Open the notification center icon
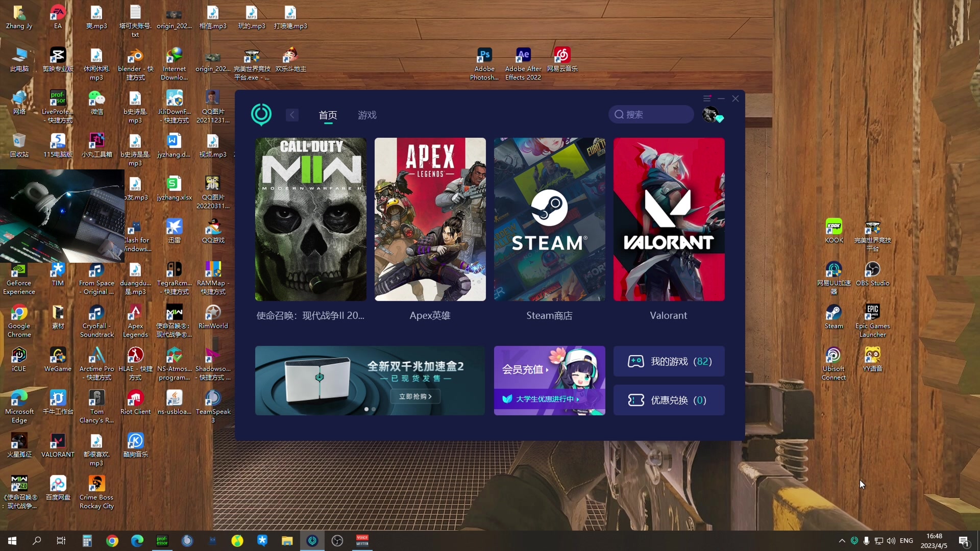 (x=964, y=541)
